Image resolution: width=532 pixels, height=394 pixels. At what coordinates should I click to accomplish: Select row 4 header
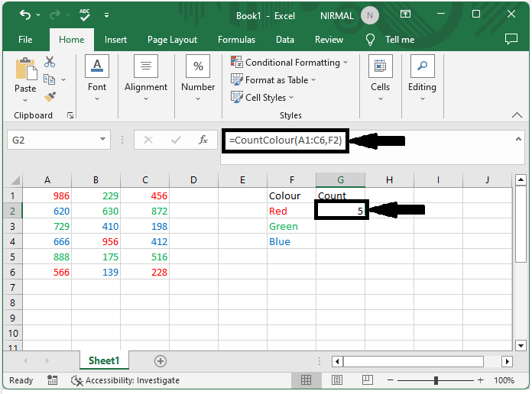[12, 241]
